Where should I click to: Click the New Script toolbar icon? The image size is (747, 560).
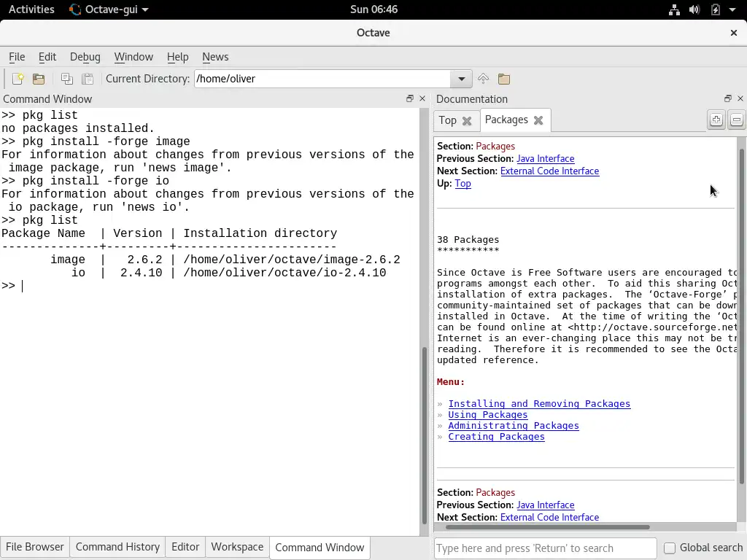[18, 79]
